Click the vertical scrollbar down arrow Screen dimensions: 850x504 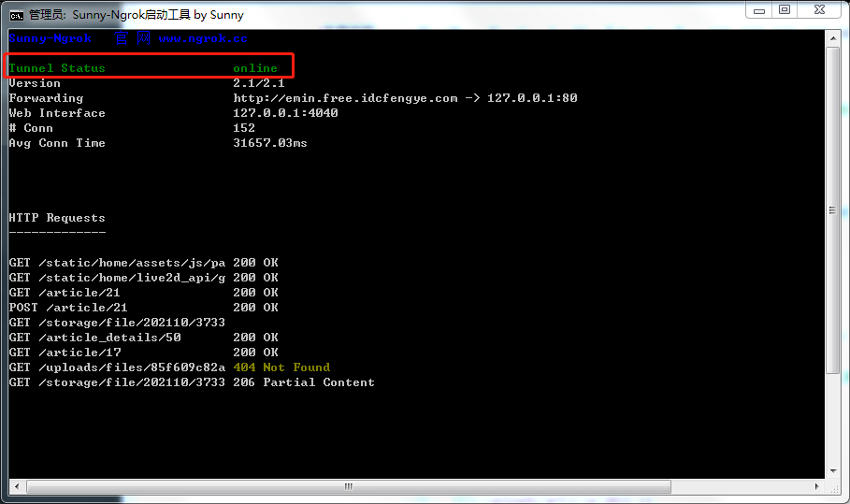(x=832, y=471)
